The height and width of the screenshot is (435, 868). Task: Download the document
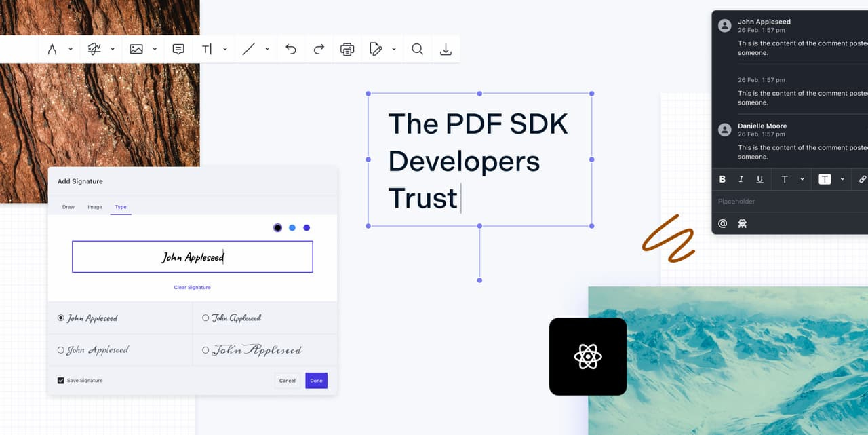446,49
